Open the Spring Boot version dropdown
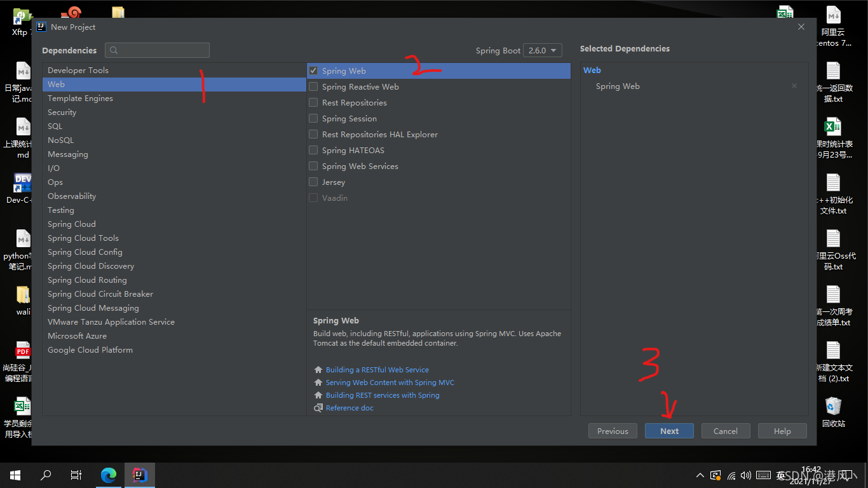The height and width of the screenshot is (488, 868). pyautogui.click(x=543, y=50)
